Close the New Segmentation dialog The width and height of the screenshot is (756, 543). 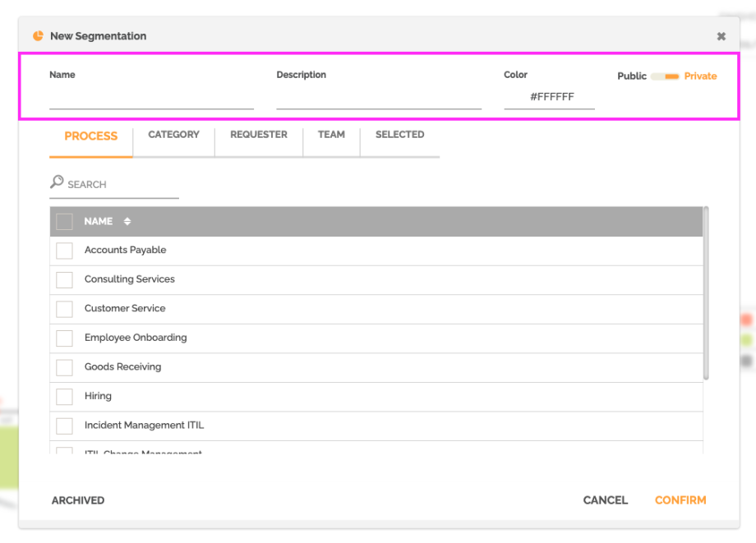721,37
